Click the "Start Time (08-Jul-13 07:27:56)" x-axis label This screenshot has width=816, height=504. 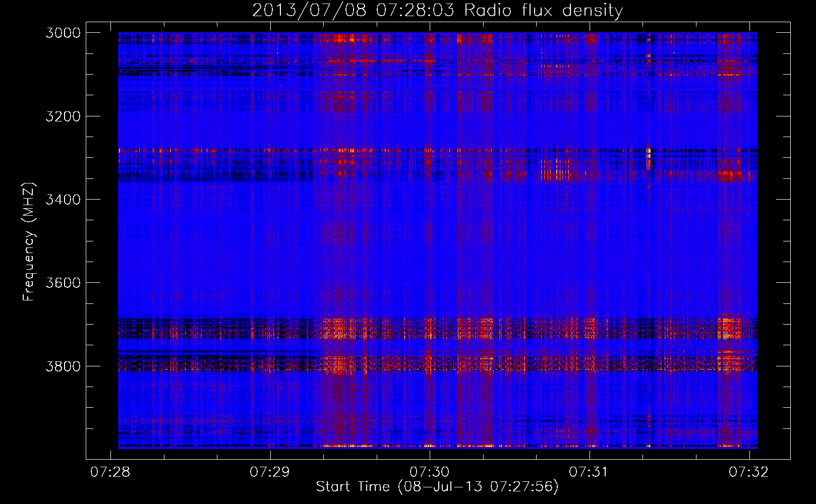pos(437,487)
